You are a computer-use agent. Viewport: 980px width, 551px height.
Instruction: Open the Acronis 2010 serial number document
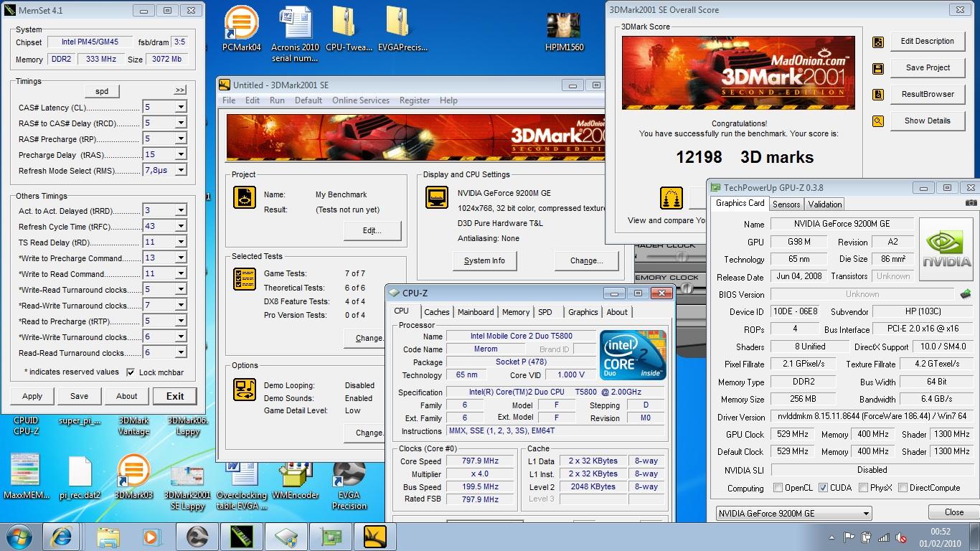(295, 34)
